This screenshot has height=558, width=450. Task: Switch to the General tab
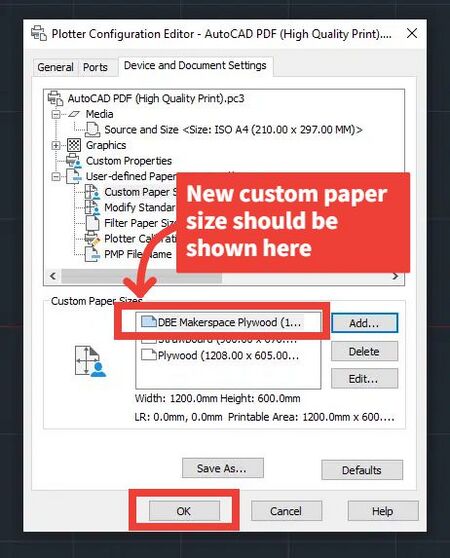point(55,67)
